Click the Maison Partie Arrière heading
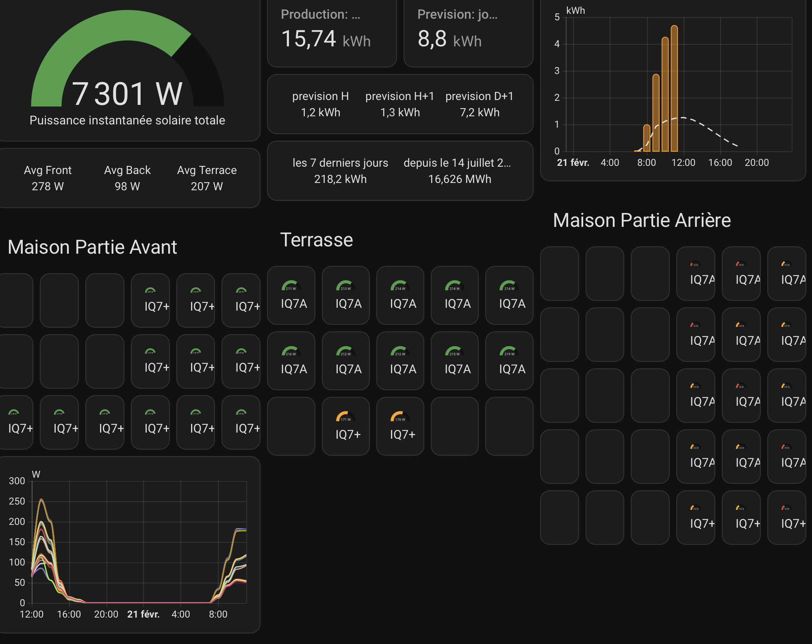Viewport: 812px width, 644px height. (x=642, y=220)
